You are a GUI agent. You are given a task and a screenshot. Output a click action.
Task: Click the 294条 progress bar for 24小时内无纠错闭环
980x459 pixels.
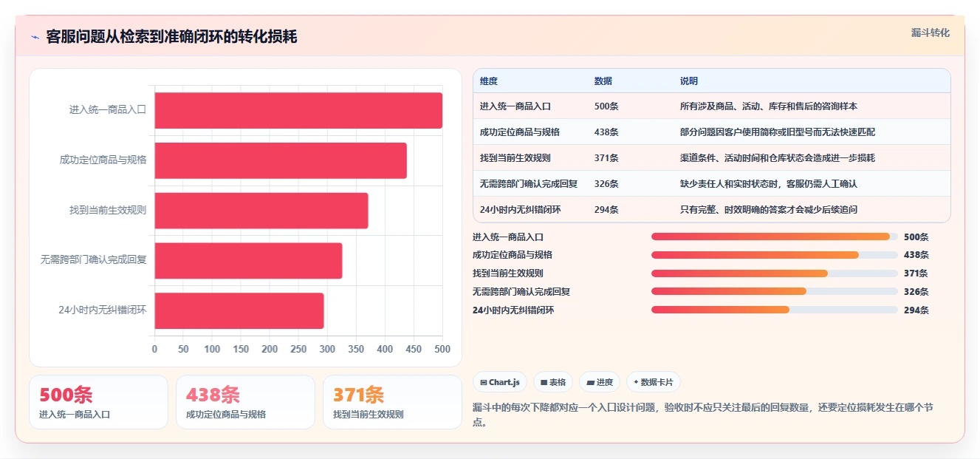[775, 310]
